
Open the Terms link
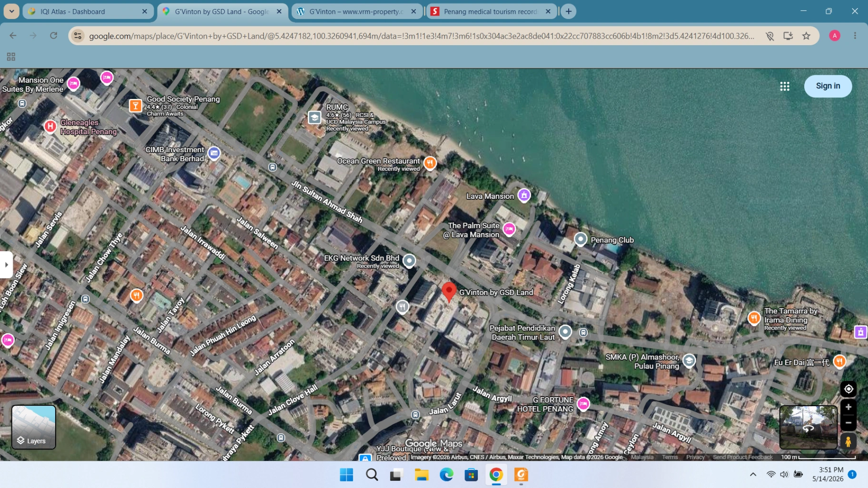click(x=670, y=457)
